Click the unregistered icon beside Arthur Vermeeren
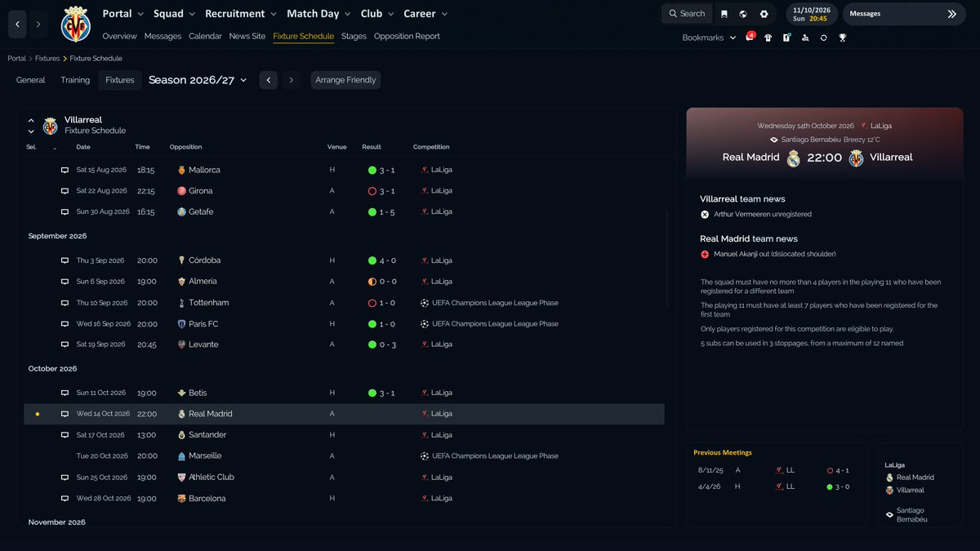The image size is (980, 551). (705, 215)
